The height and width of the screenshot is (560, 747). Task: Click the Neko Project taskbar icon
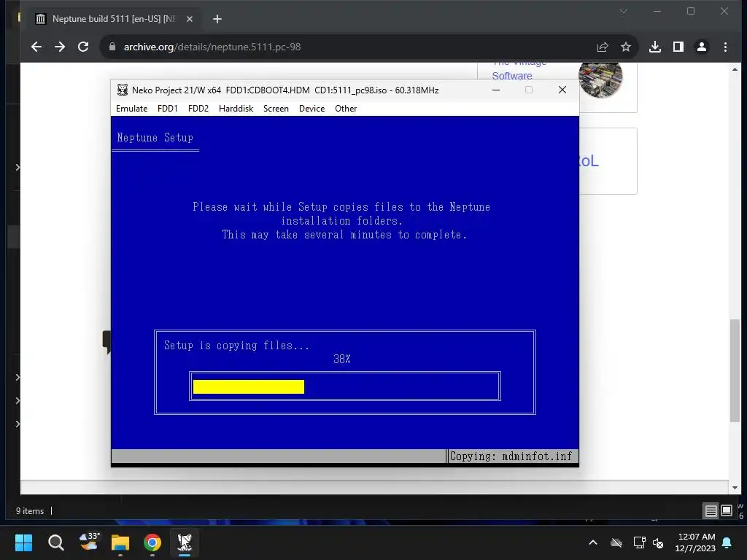click(185, 542)
